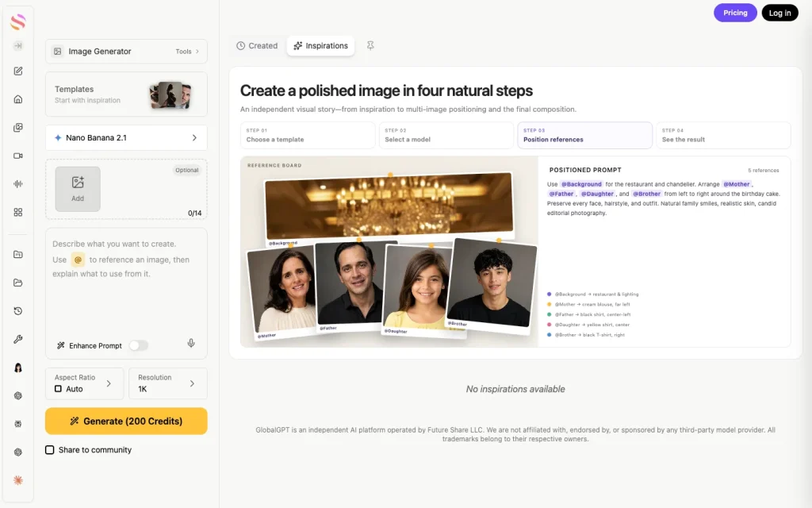Viewport: 812px width, 508px height.
Task: Check the Share to community checkbox
Action: 50,450
